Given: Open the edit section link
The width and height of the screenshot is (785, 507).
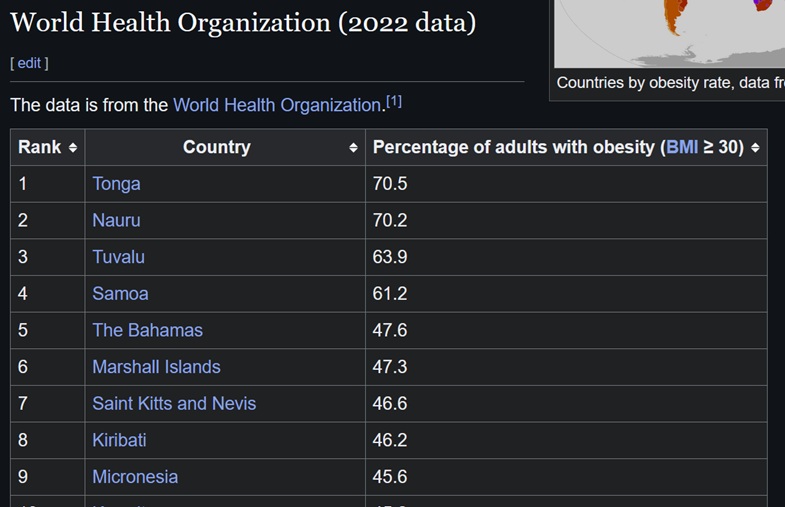Looking at the screenshot, I should pos(29,63).
